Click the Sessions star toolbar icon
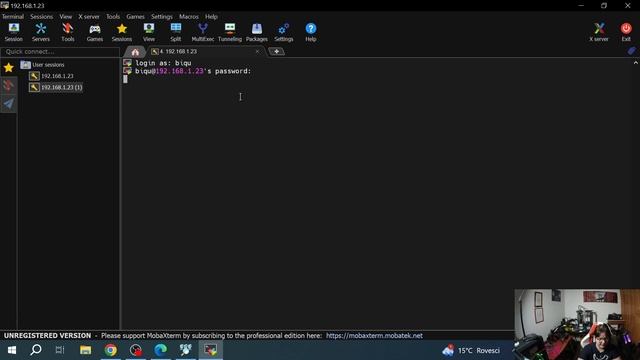The width and height of the screenshot is (640, 360). pos(122,32)
